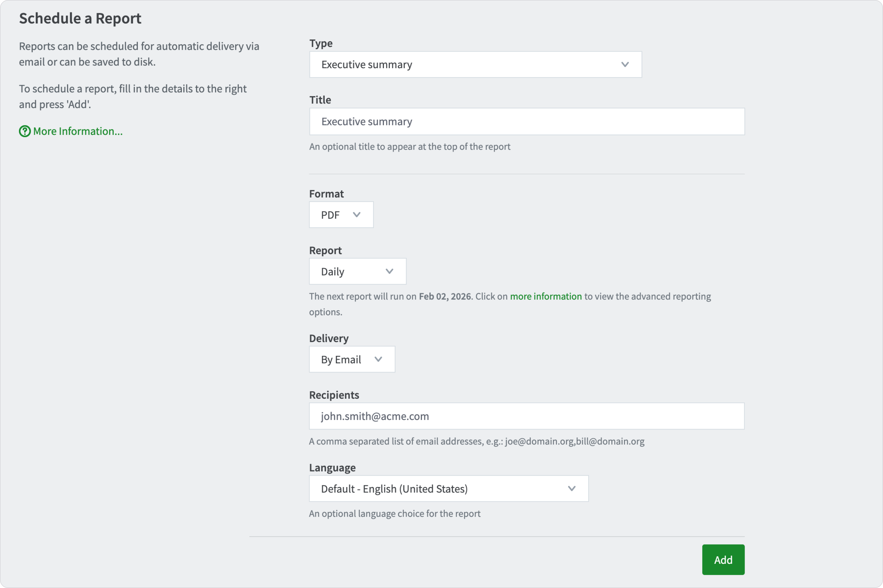Expand the Report schedule dropdown showing Daily
This screenshot has width=883, height=588.
coord(357,271)
